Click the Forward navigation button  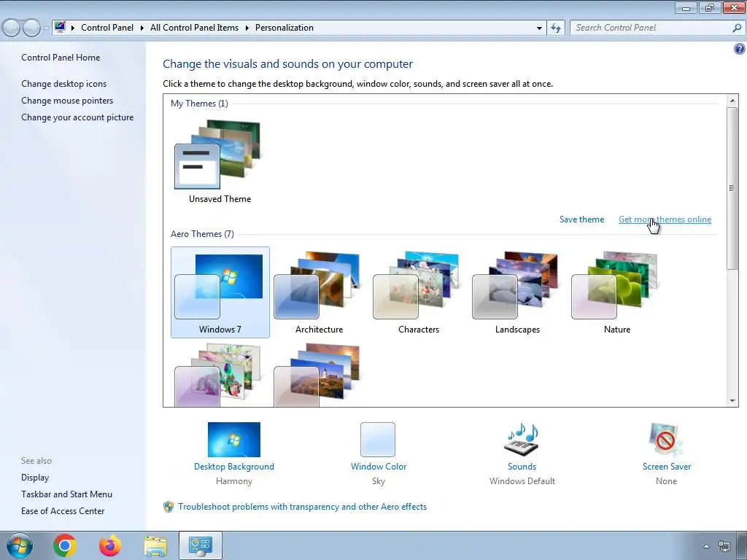tap(32, 28)
